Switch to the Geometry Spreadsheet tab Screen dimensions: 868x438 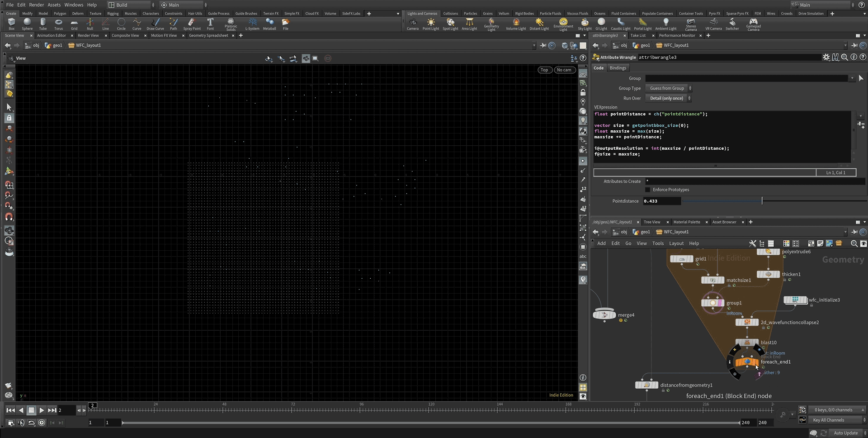click(208, 35)
